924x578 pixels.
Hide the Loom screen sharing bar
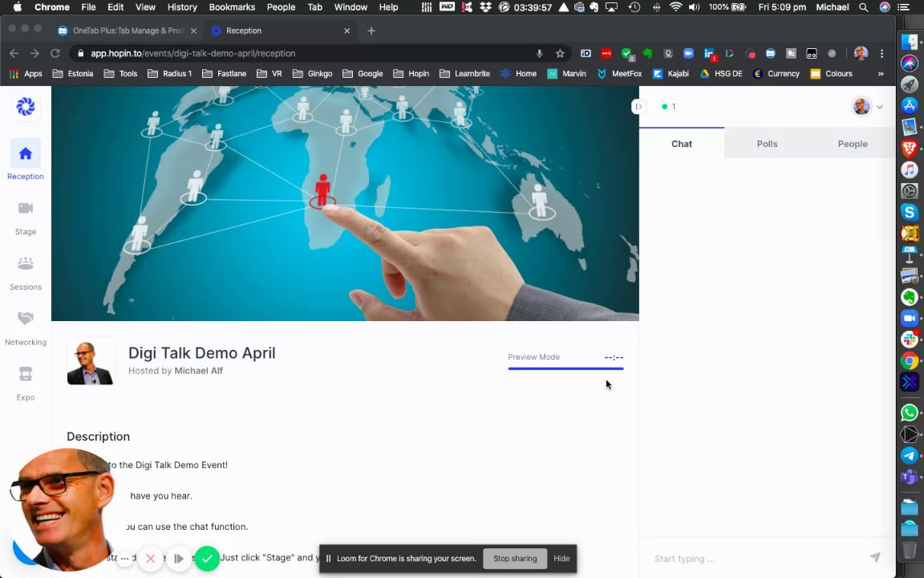point(561,558)
